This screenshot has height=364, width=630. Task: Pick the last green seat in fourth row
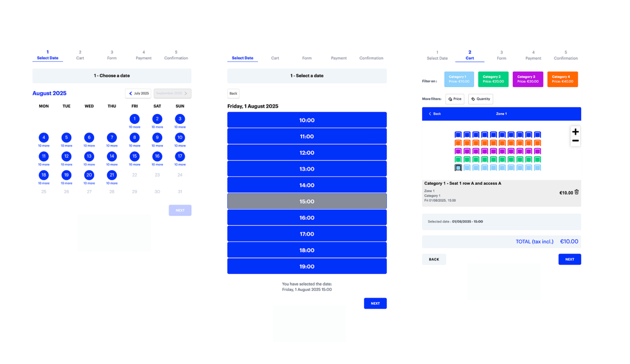[x=537, y=160]
